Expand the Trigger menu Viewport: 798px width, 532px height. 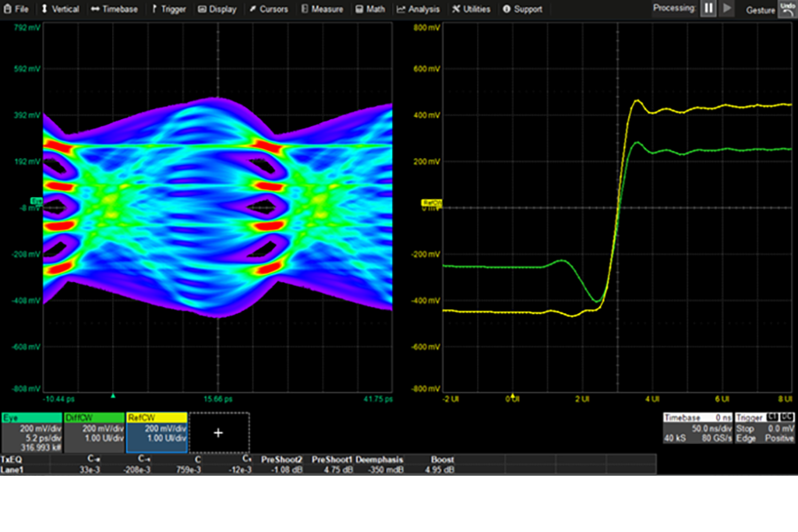click(168, 9)
